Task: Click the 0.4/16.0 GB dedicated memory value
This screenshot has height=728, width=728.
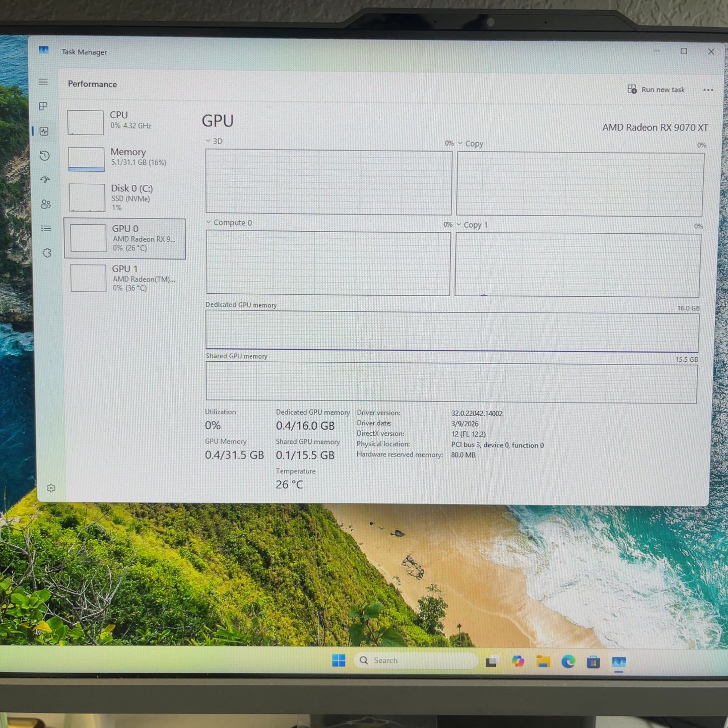Action: pos(305,426)
